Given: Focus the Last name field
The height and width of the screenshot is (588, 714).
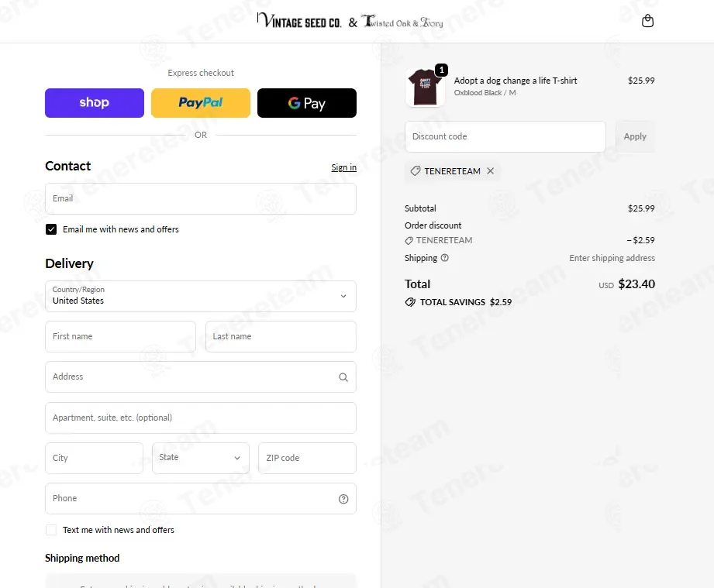Looking at the screenshot, I should click(281, 336).
